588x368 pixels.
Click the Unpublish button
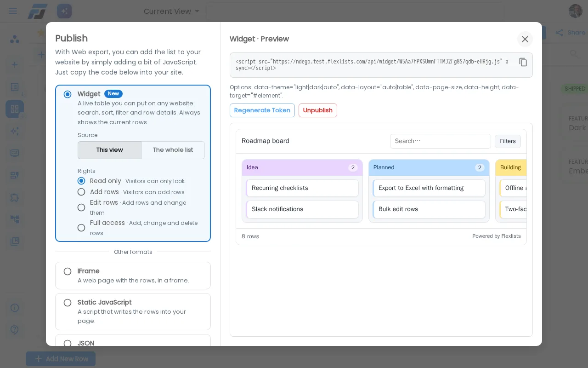pos(318,110)
